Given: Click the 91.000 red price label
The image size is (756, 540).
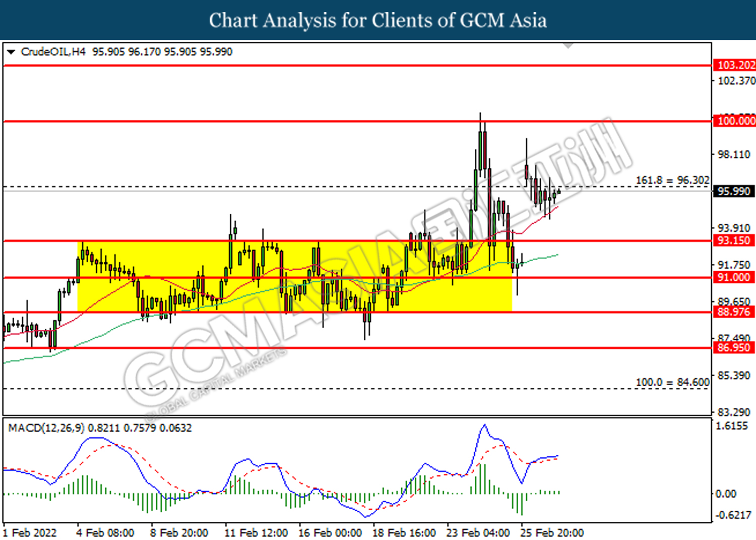Looking at the screenshot, I should [734, 277].
